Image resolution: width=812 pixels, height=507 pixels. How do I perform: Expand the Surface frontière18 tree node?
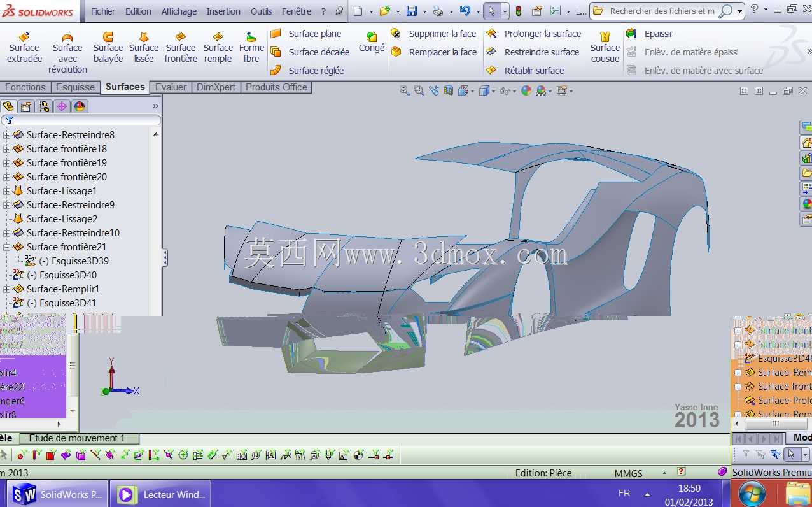click(7, 149)
